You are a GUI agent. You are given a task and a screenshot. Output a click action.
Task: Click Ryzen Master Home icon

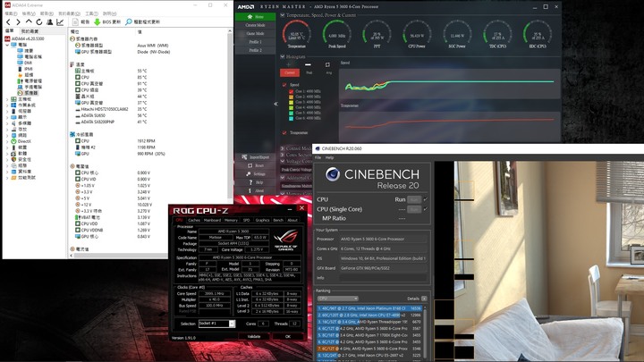coord(250,17)
